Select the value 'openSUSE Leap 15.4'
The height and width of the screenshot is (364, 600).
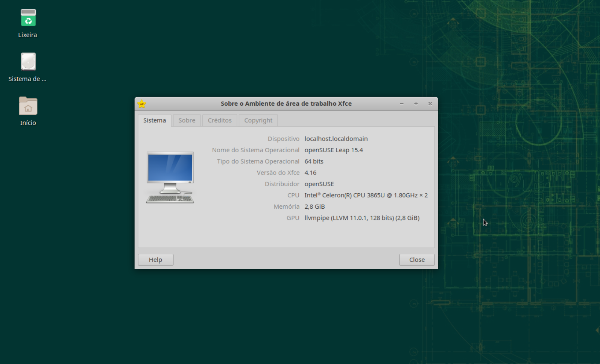334,150
